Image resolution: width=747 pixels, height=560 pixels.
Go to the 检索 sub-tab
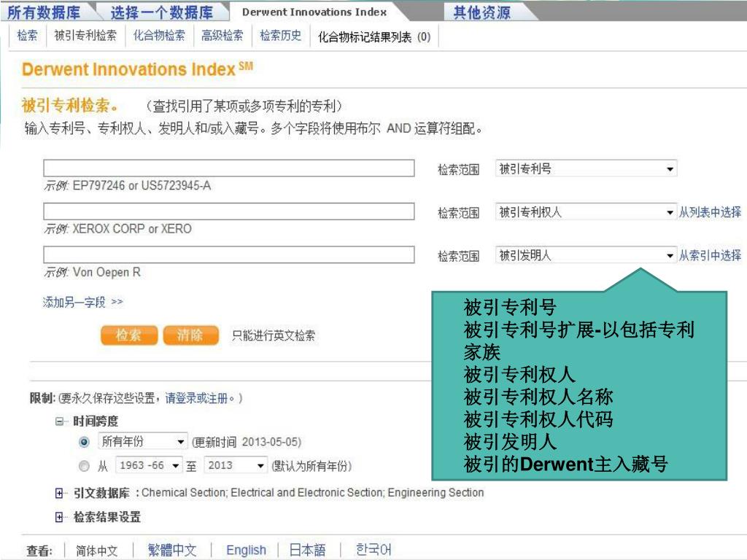click(27, 35)
